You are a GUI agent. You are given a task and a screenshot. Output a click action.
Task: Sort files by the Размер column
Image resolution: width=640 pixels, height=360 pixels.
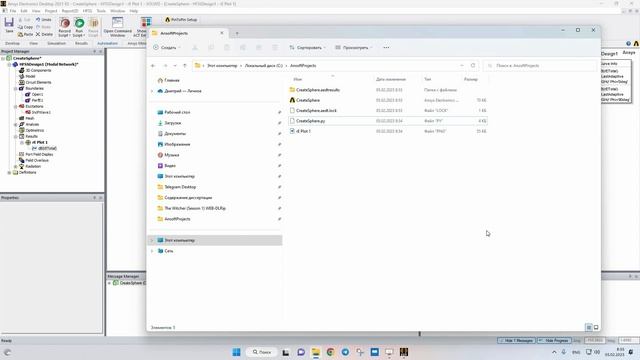click(471, 79)
